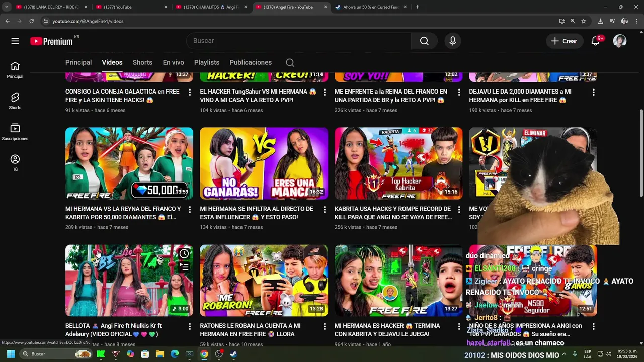
Task: Open title MI HERMANA SE INFILTRA AL DIRECTO
Action: (x=257, y=213)
